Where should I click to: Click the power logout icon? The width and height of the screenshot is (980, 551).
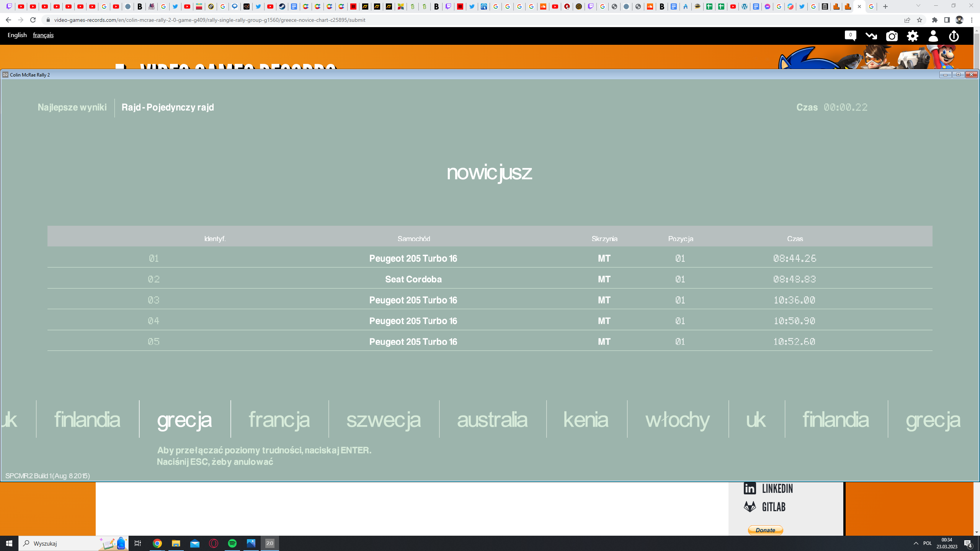click(954, 36)
